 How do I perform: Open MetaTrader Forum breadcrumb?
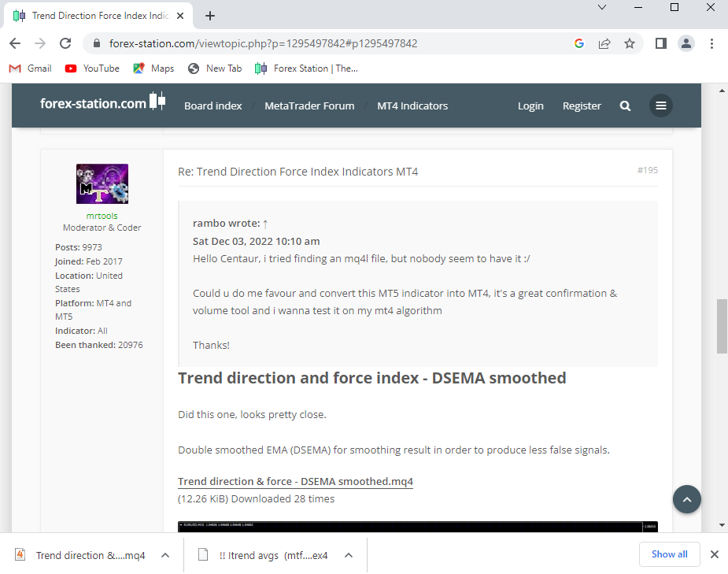pos(309,106)
